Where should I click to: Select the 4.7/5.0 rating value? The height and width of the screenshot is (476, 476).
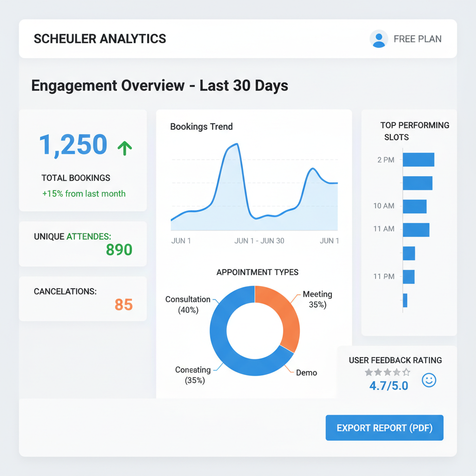click(389, 386)
